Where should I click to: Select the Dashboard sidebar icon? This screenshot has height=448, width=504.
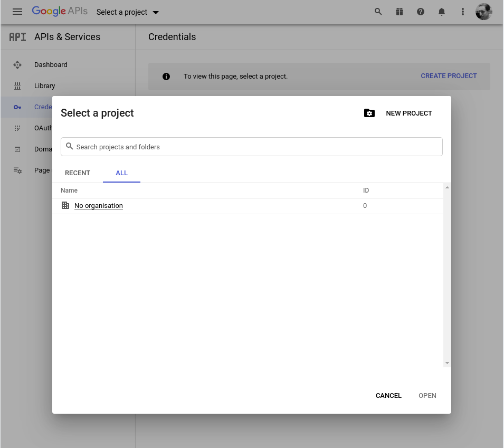tap(17, 64)
